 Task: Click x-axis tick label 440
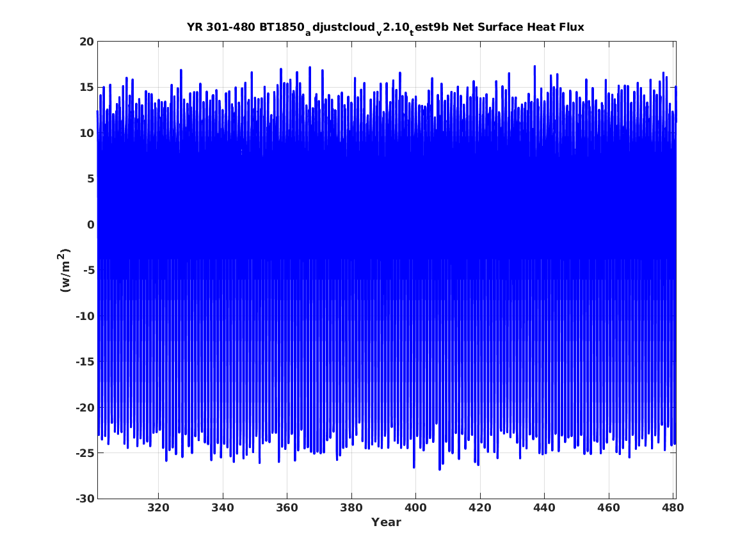544,508
